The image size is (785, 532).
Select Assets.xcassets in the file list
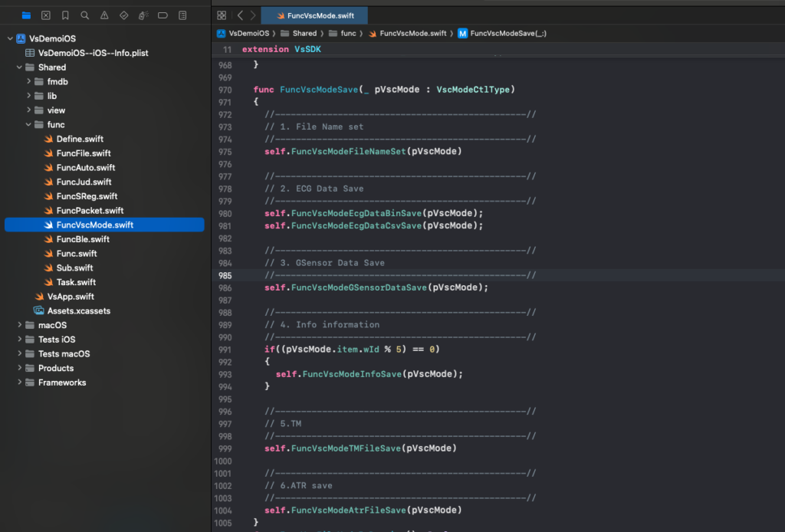pos(78,310)
